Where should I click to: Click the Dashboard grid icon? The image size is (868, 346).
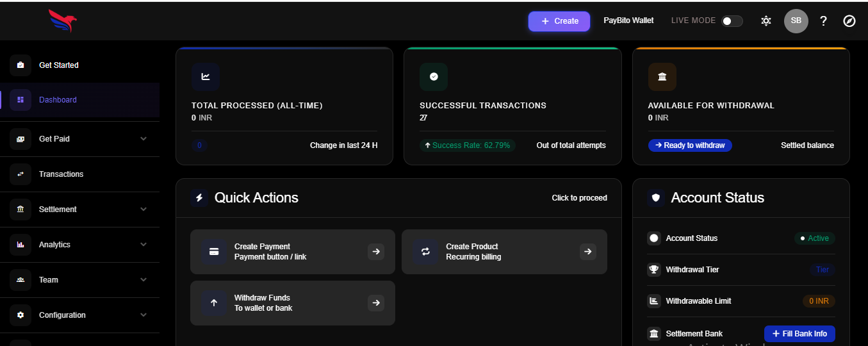click(x=20, y=100)
